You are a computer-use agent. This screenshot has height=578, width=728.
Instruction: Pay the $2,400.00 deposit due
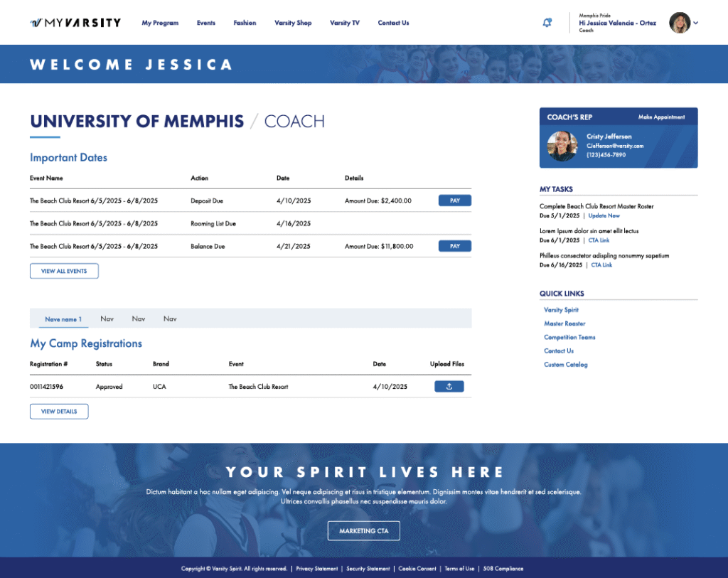[454, 201]
